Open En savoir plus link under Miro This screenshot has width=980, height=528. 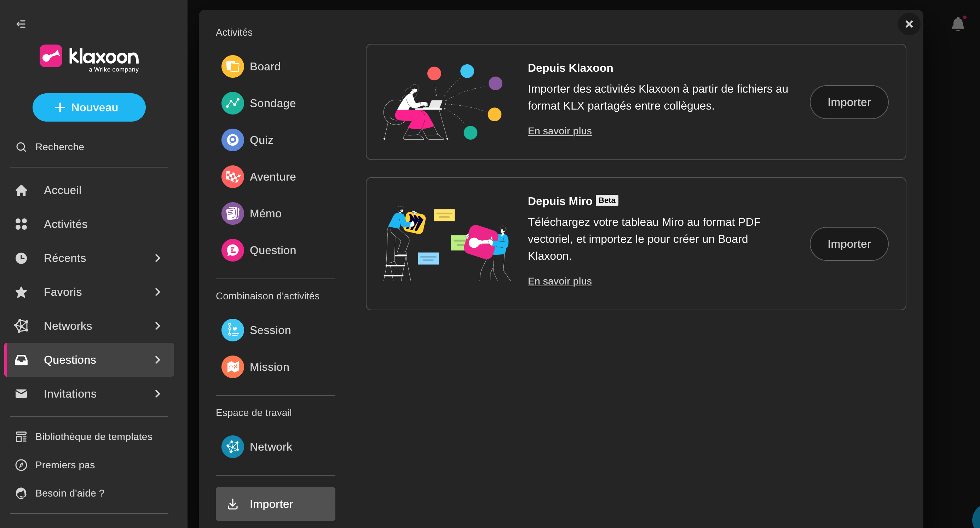click(x=559, y=281)
